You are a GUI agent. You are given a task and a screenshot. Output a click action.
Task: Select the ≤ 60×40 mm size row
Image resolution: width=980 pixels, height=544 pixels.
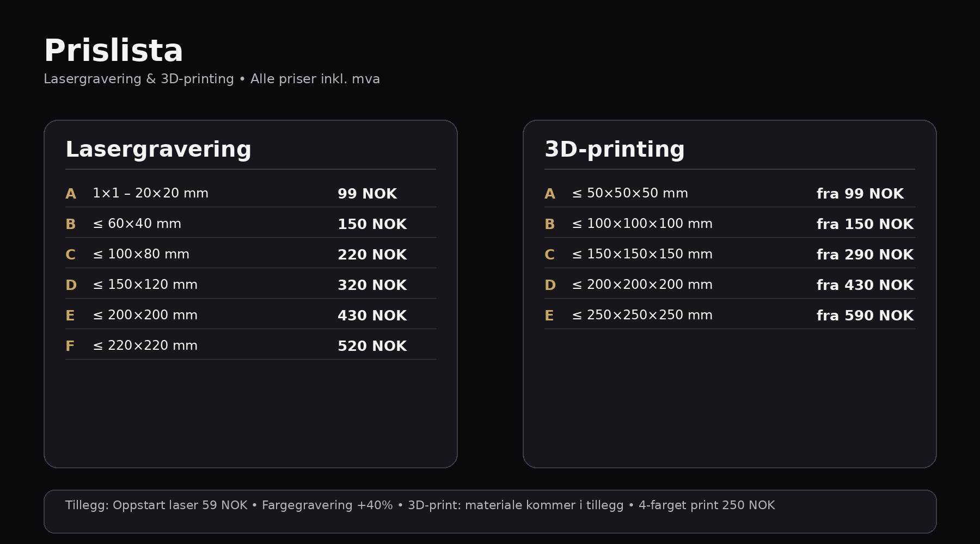point(137,224)
